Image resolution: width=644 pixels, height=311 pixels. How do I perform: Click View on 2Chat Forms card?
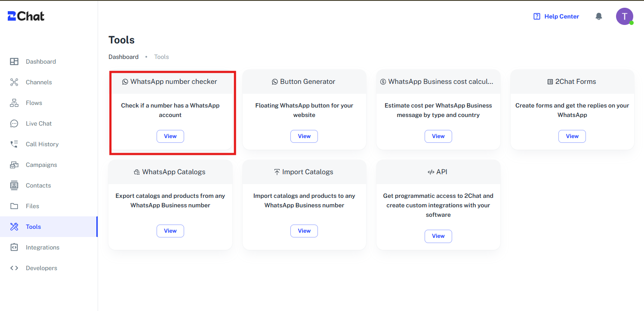tap(572, 136)
